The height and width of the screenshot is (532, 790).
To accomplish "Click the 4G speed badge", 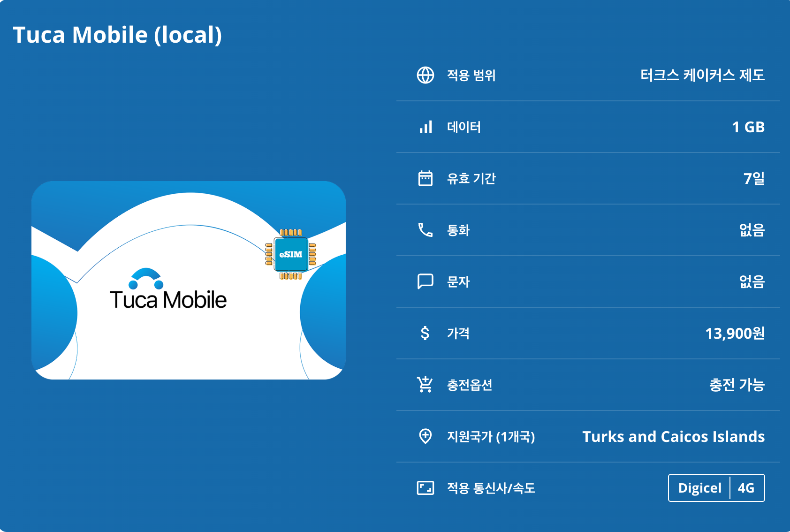I will [746, 488].
